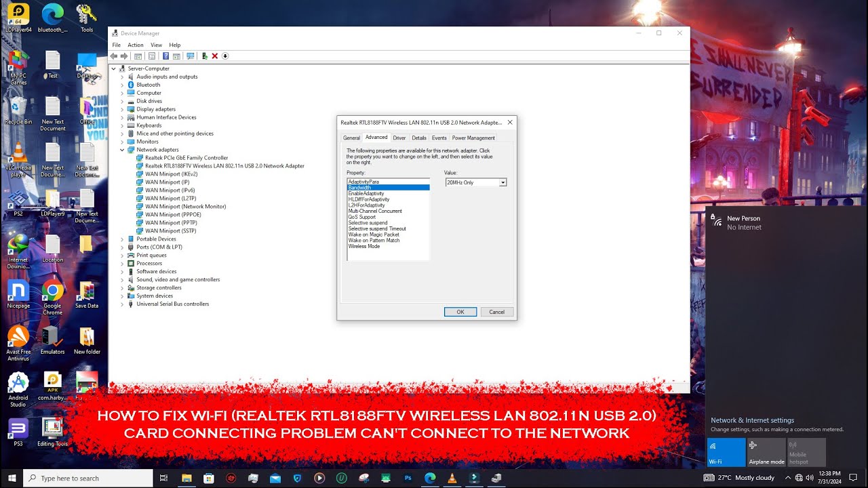The height and width of the screenshot is (488, 868).
Task: Switch to the Power Management tab
Action: pos(473,138)
